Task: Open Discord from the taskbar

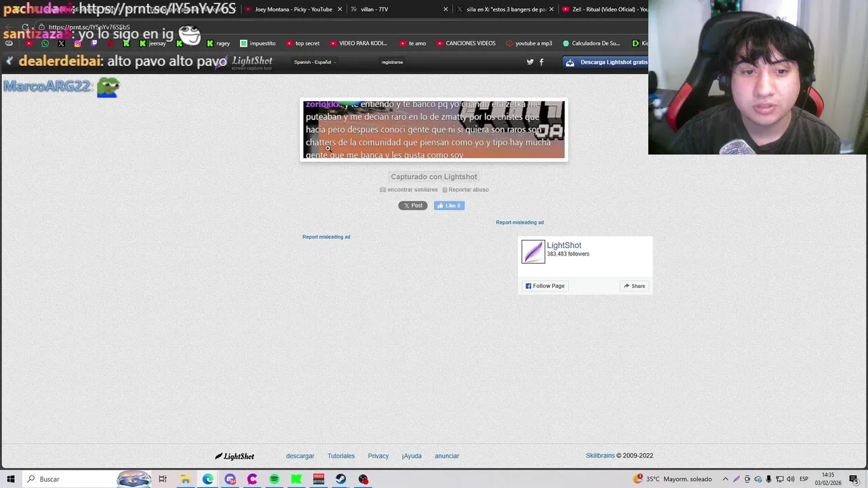Action: pyautogui.click(x=230, y=479)
